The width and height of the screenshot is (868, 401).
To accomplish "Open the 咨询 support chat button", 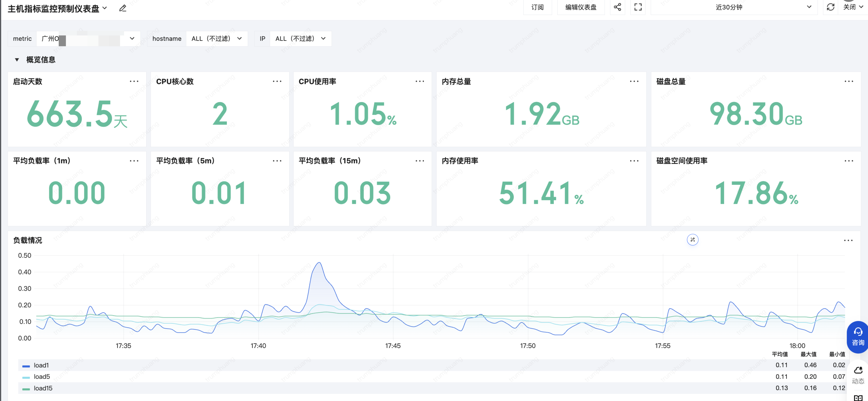I will point(858,337).
